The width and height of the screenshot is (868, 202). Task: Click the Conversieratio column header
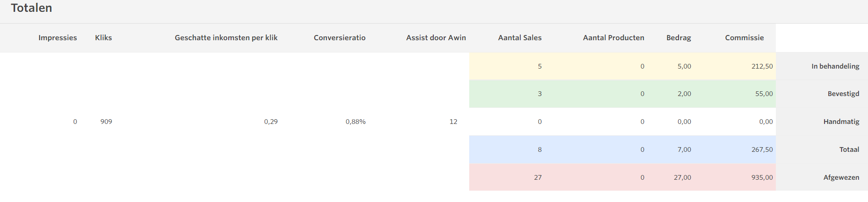tap(340, 38)
